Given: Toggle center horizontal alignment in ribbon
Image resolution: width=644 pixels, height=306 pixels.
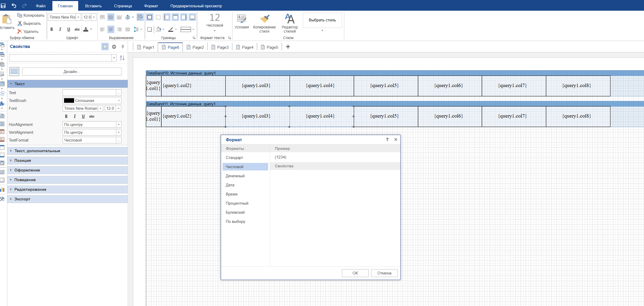Looking at the screenshot, I should (111, 29).
